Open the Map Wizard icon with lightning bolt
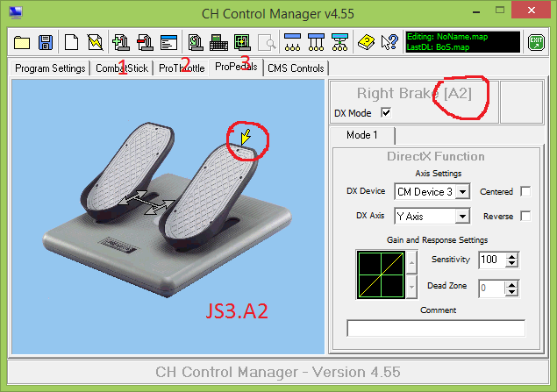Viewport: 557px width, 392px height. pyautogui.click(x=96, y=43)
